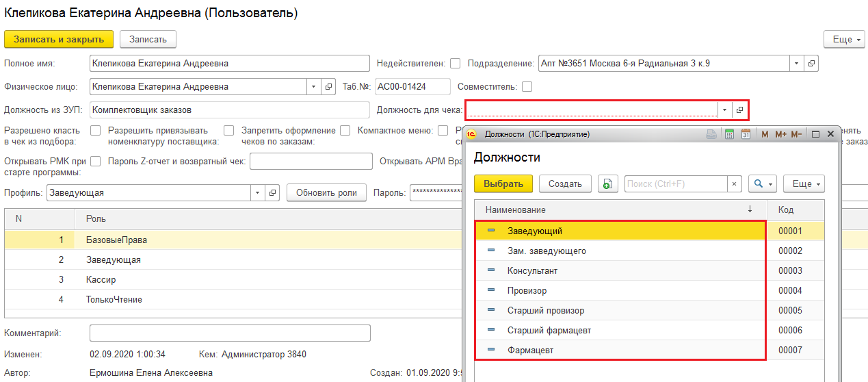This screenshot has width=868, height=382.
Task: Expand the Профиль dropdown list
Action: click(x=257, y=193)
